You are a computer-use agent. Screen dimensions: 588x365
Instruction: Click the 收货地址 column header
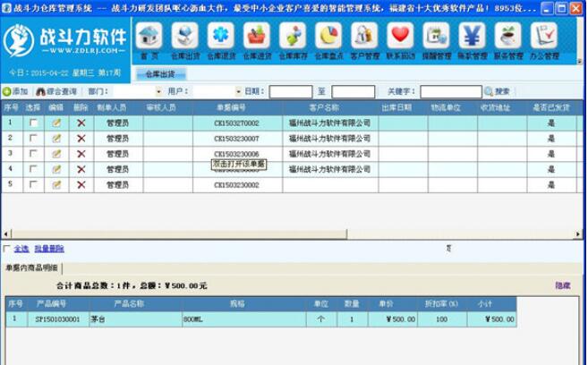click(x=496, y=107)
